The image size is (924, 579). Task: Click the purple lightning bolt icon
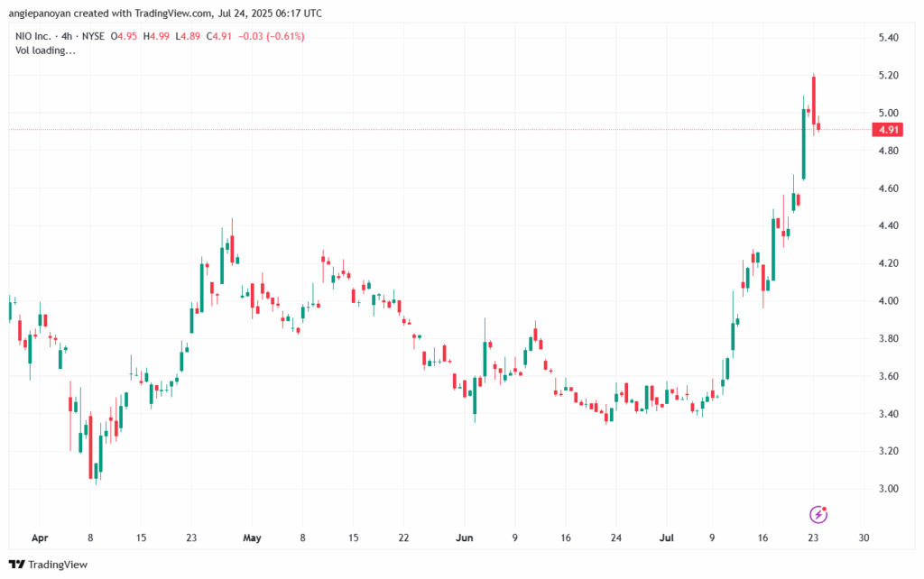pos(818,514)
